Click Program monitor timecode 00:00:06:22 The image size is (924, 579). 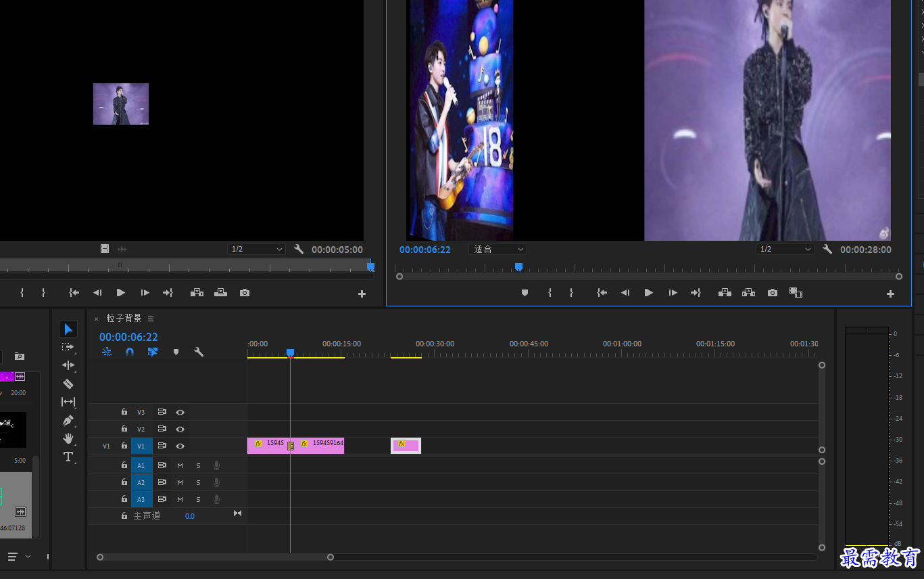pyautogui.click(x=424, y=250)
